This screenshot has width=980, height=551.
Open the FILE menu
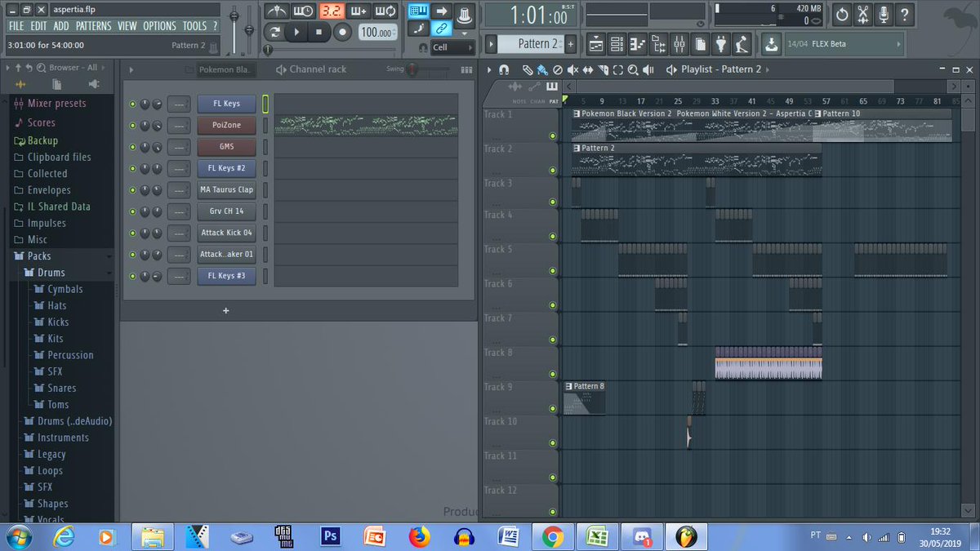(x=16, y=26)
